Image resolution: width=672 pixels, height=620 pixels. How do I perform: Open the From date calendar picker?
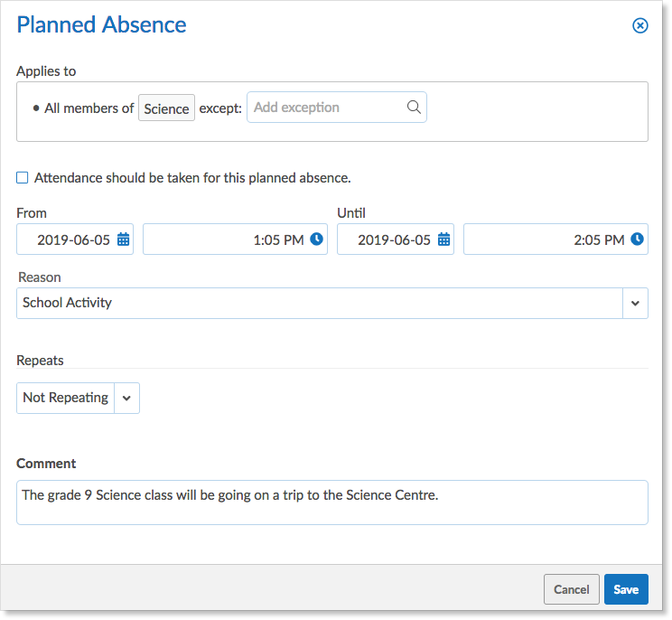(123, 240)
